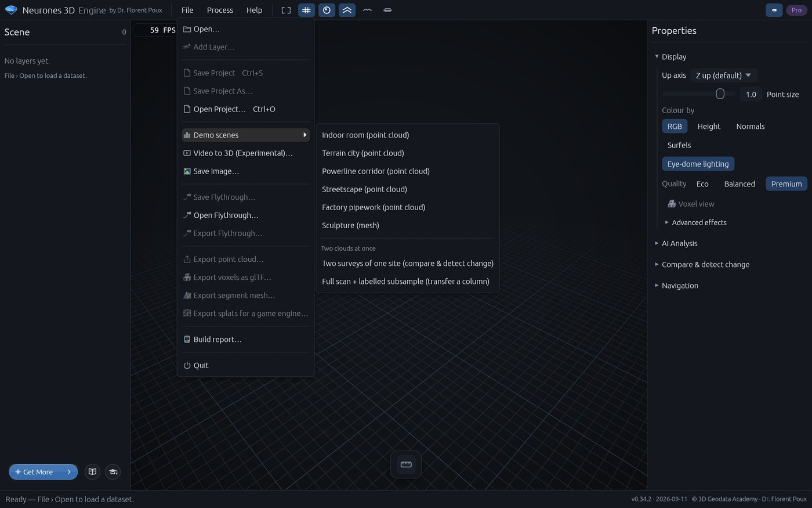Click the Export voxels as glTF… cubes icon
This screenshot has width=812, height=508.
pos(187,278)
